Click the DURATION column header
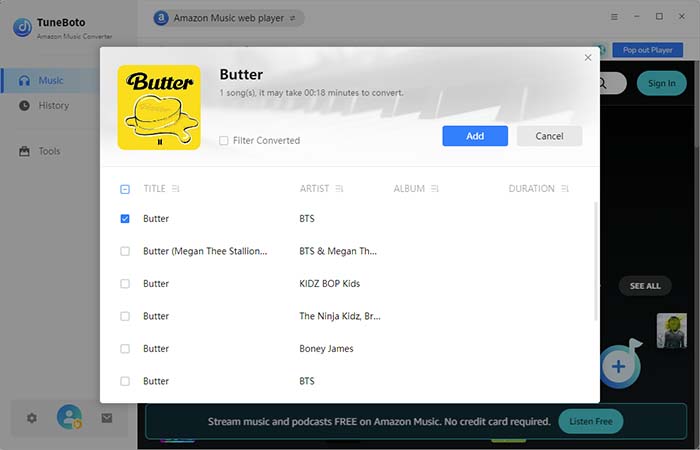Viewport: 700px width, 450px height. (531, 188)
